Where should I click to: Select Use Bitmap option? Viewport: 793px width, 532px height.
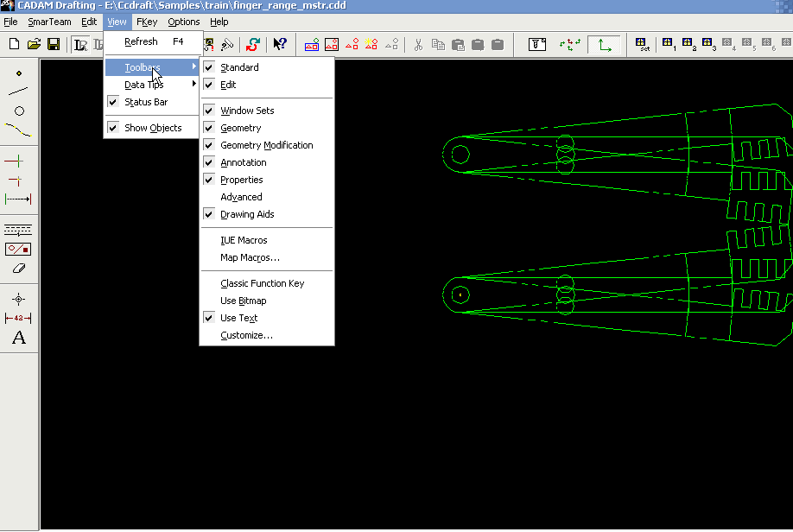267,301
